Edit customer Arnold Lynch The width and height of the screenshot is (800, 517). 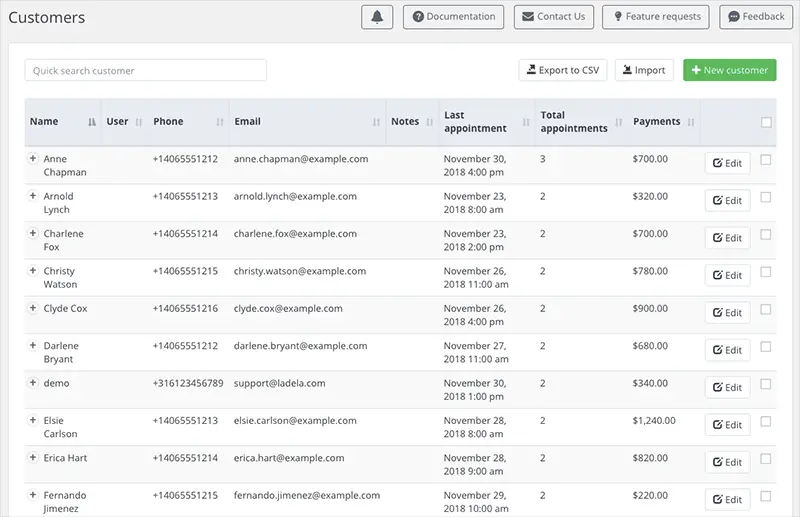point(728,201)
